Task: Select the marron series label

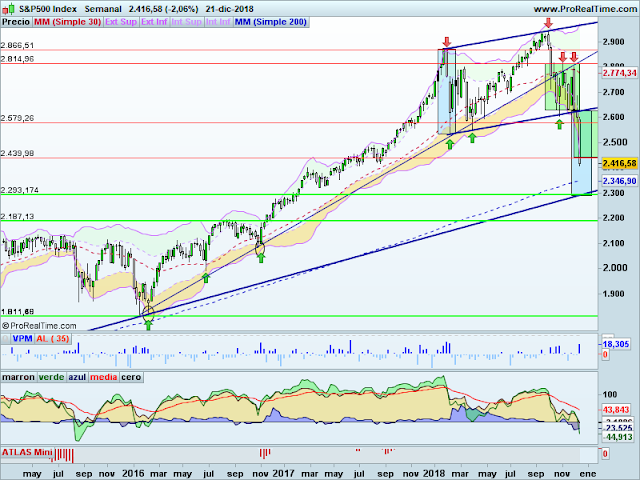Action: coord(19,377)
